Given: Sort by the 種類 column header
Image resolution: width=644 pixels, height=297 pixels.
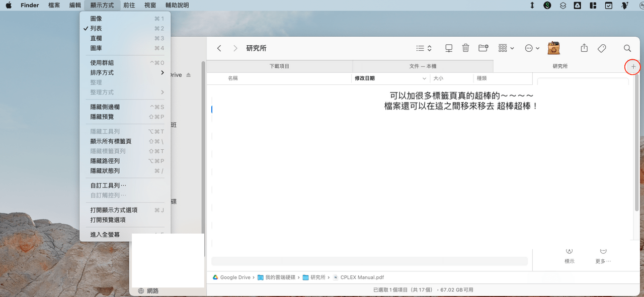Looking at the screenshot, I should [x=481, y=78].
